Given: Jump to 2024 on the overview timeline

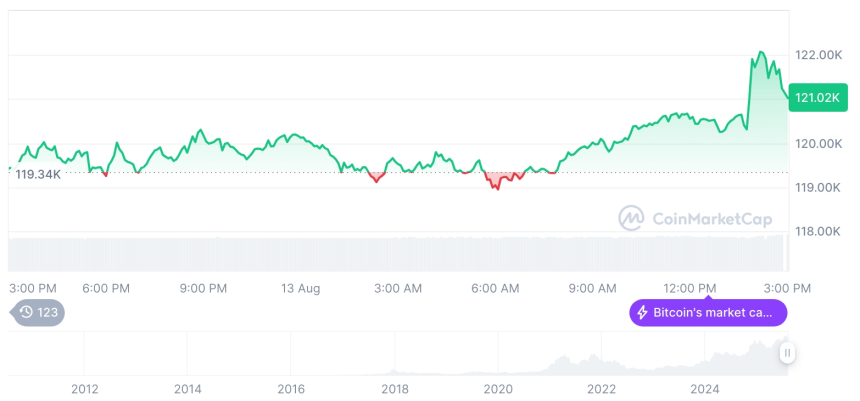Looking at the screenshot, I should (704, 388).
